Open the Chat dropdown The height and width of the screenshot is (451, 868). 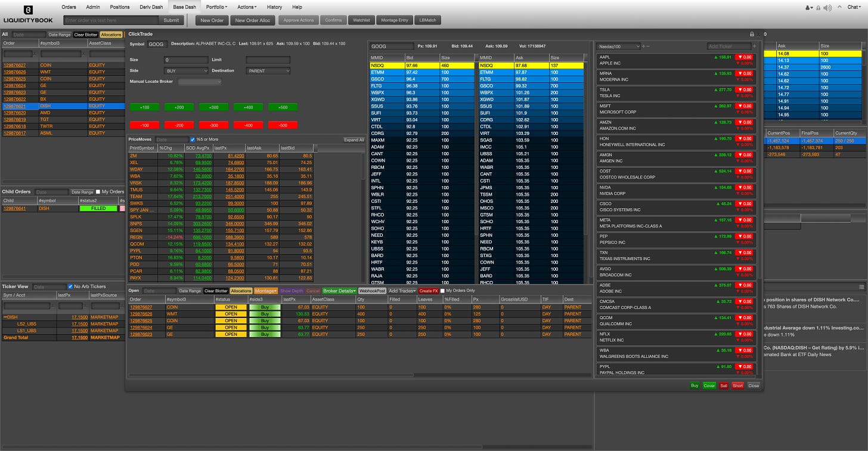854,7
